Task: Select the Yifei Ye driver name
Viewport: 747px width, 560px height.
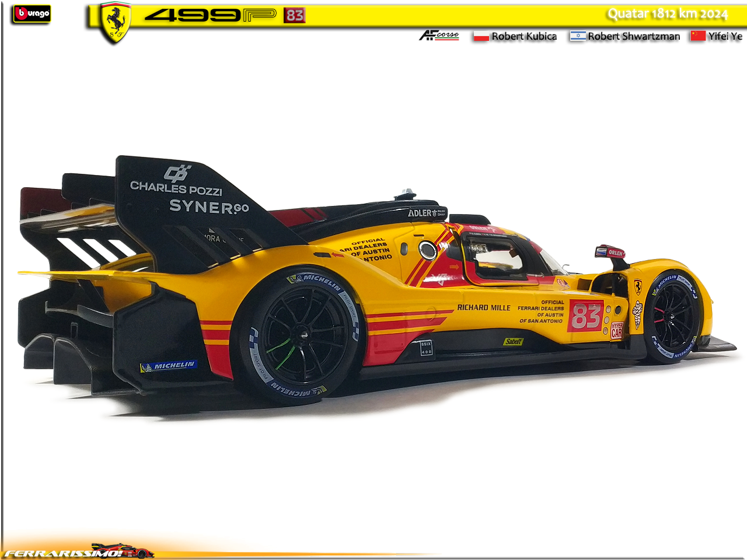Action: coord(725,36)
